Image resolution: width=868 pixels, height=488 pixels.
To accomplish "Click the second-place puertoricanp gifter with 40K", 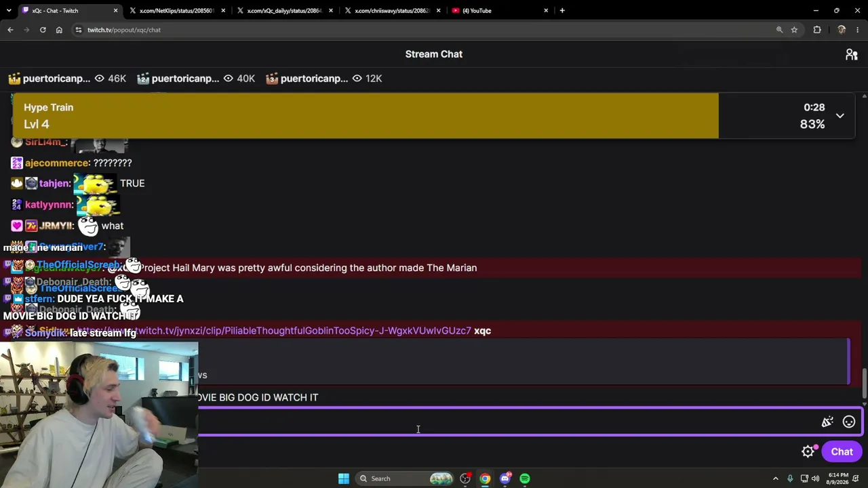I will click(197, 79).
